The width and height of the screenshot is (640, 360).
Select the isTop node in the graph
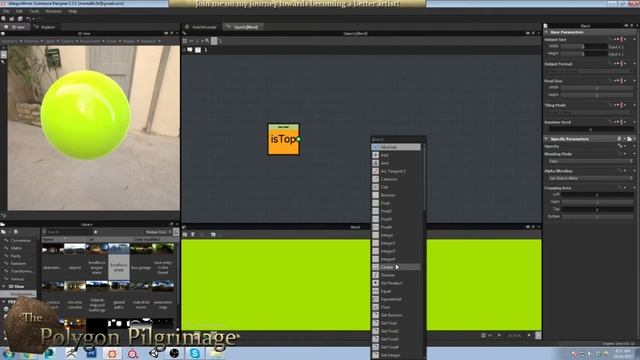(283, 140)
